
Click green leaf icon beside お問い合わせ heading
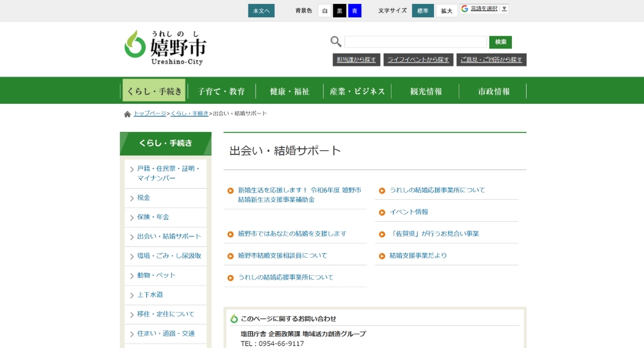[x=234, y=318]
